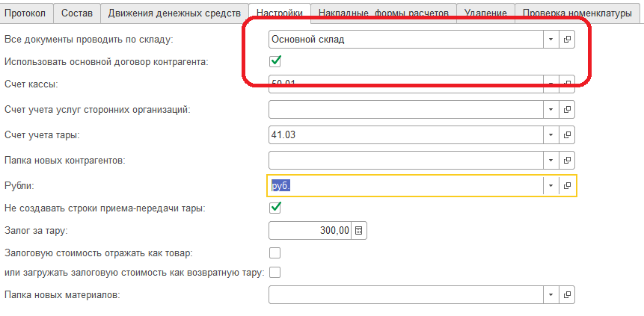Expand the Рубли currency dropdown arrow
Viewport: 644px width, 316px height.
click(x=551, y=185)
